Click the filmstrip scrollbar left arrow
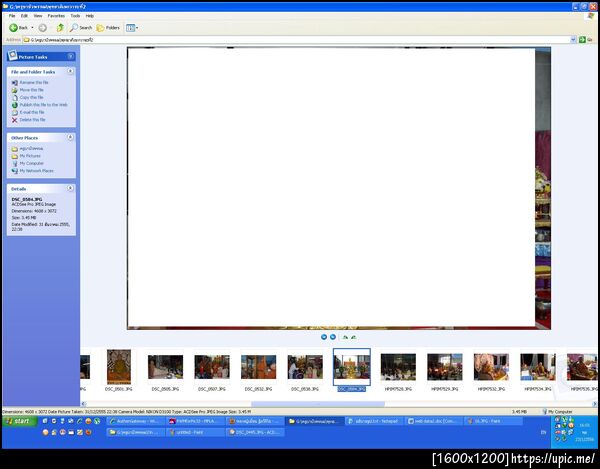 (83, 404)
